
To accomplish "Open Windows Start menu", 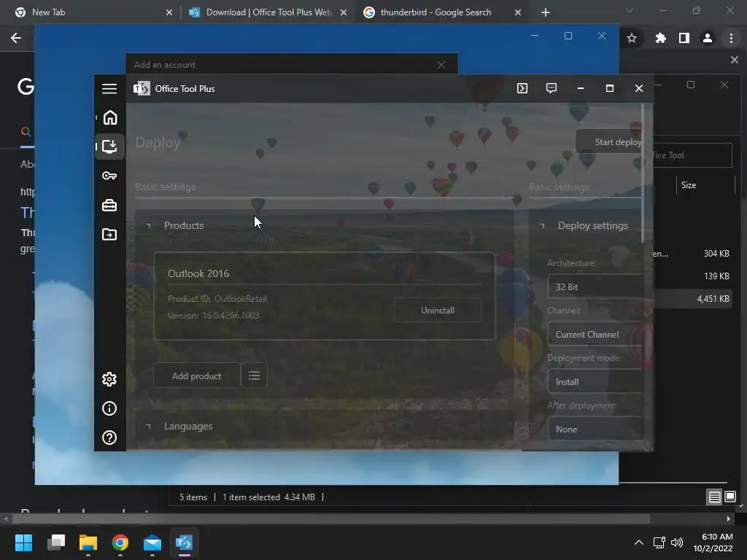I will click(x=23, y=542).
